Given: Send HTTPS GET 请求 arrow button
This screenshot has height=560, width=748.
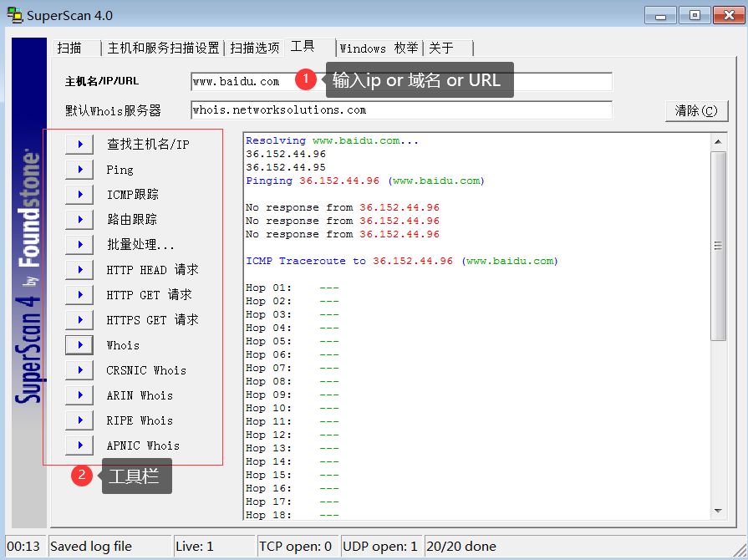Looking at the screenshot, I should pos(79,319).
